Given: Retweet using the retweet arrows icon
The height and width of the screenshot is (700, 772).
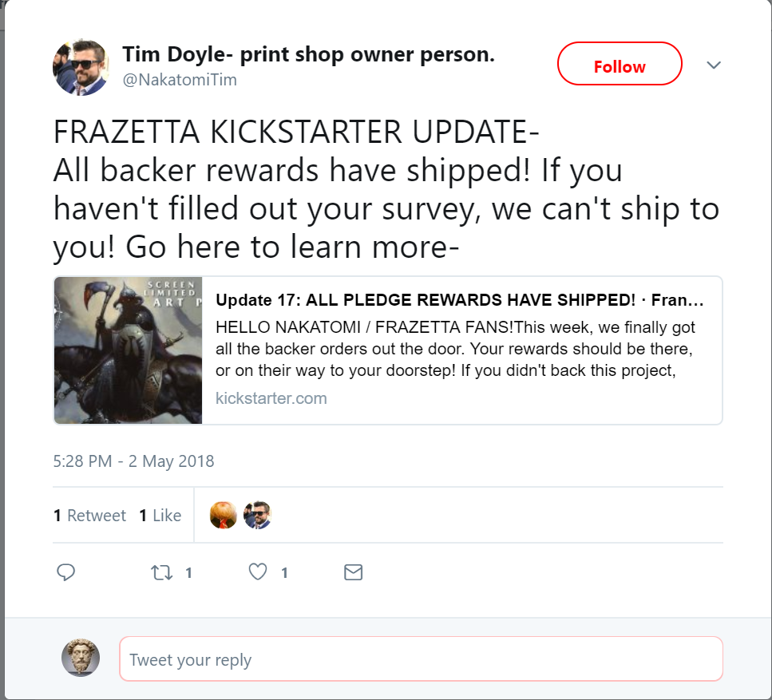Looking at the screenshot, I should 161,572.
